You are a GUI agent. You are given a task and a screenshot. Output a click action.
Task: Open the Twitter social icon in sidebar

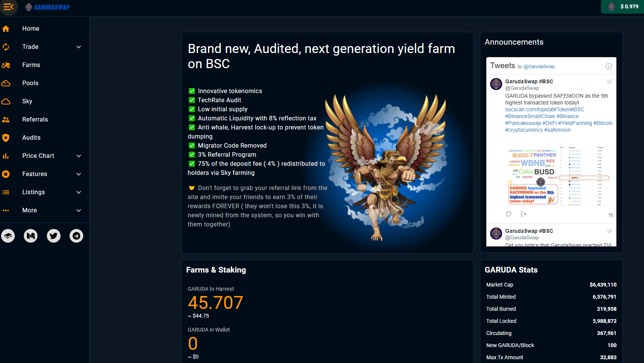point(54,236)
